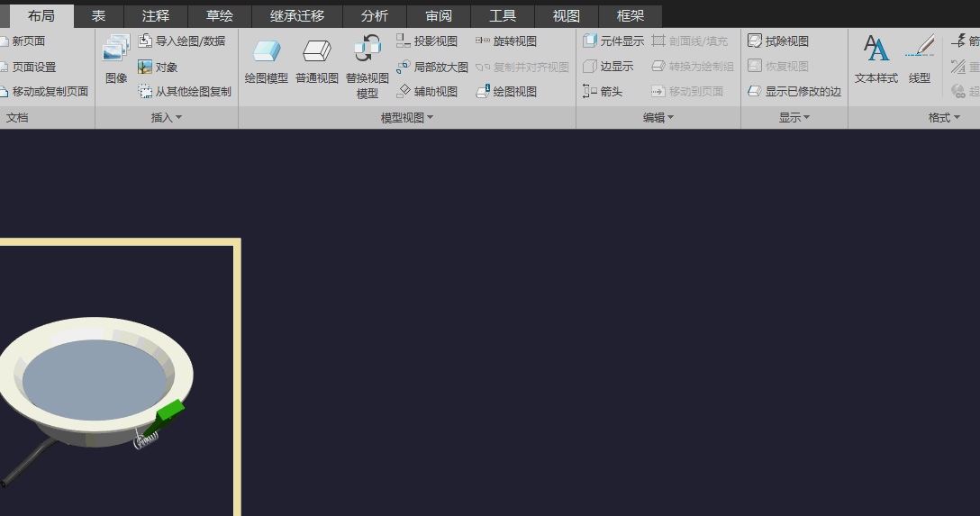Switch to the 草绘 tab
Image resolution: width=980 pixels, height=516 pixels.
pyautogui.click(x=220, y=16)
